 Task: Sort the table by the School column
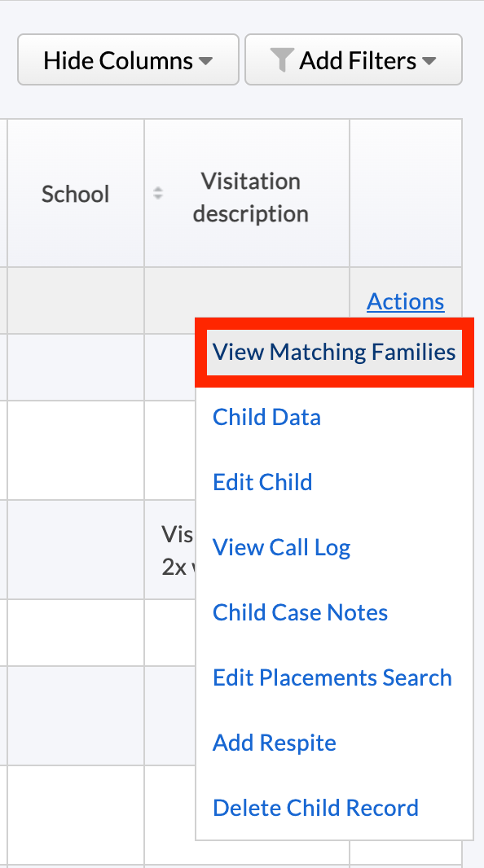click(x=75, y=194)
